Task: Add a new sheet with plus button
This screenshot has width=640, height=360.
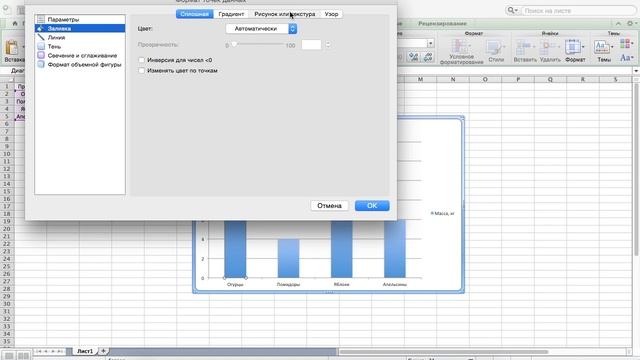Action: pos(103,351)
